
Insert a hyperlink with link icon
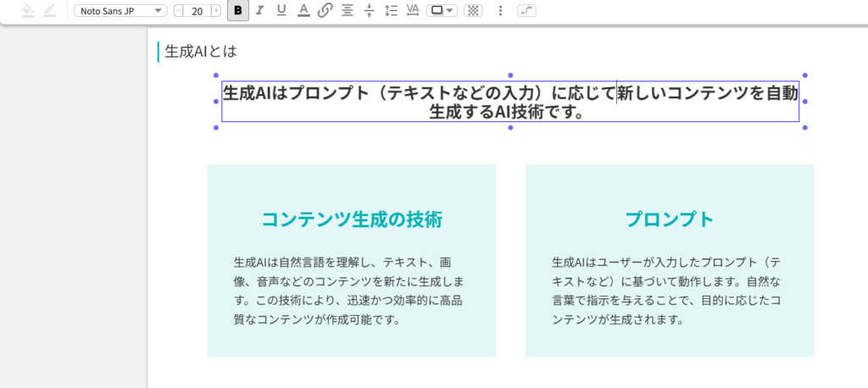tap(325, 10)
